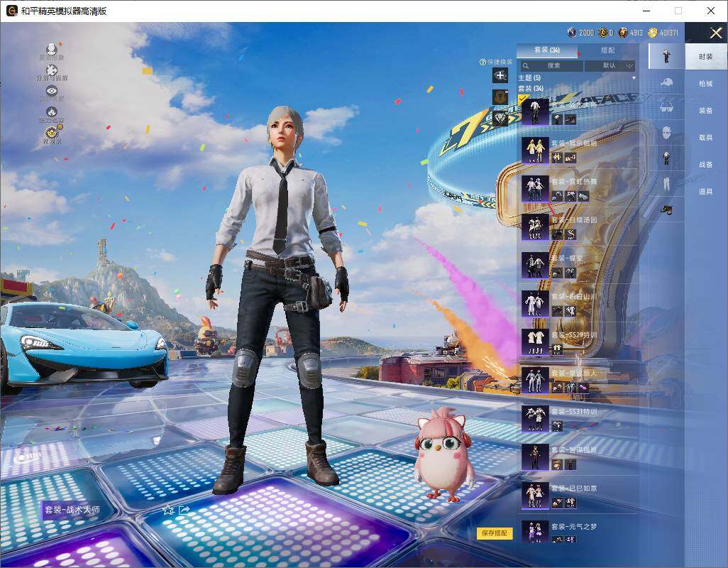Switch to the 套装 (34) tab
The height and width of the screenshot is (568, 728).
(x=547, y=50)
